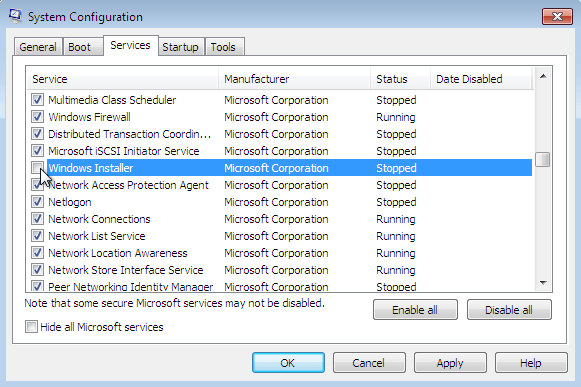Click the Enable all button

(x=415, y=310)
